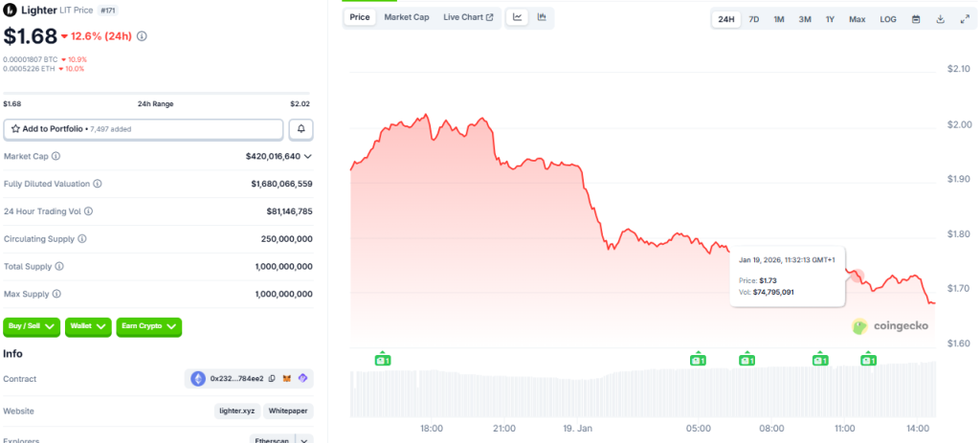Viewport: 980px width, 443px height.
Task: Click the Market Cap info icon
Action: [x=56, y=156]
